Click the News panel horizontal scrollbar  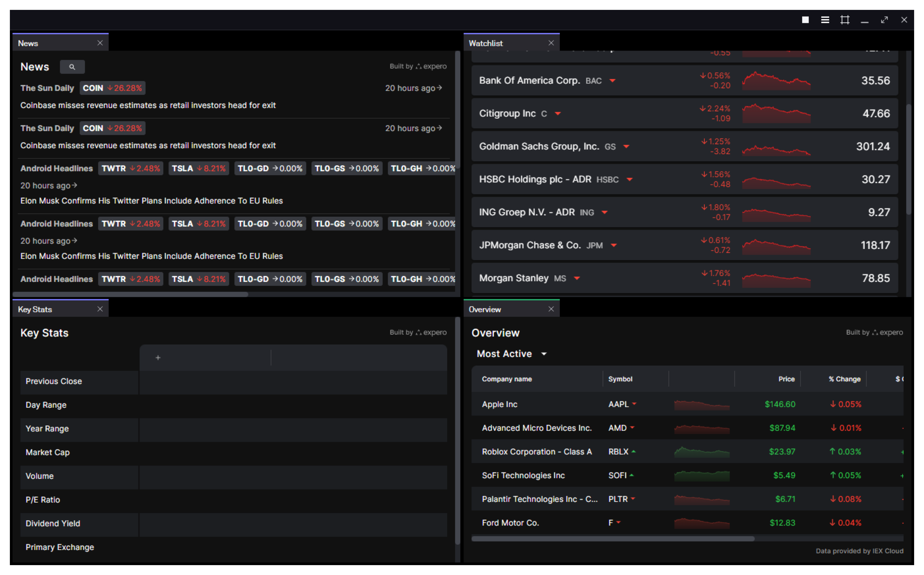[x=130, y=294]
